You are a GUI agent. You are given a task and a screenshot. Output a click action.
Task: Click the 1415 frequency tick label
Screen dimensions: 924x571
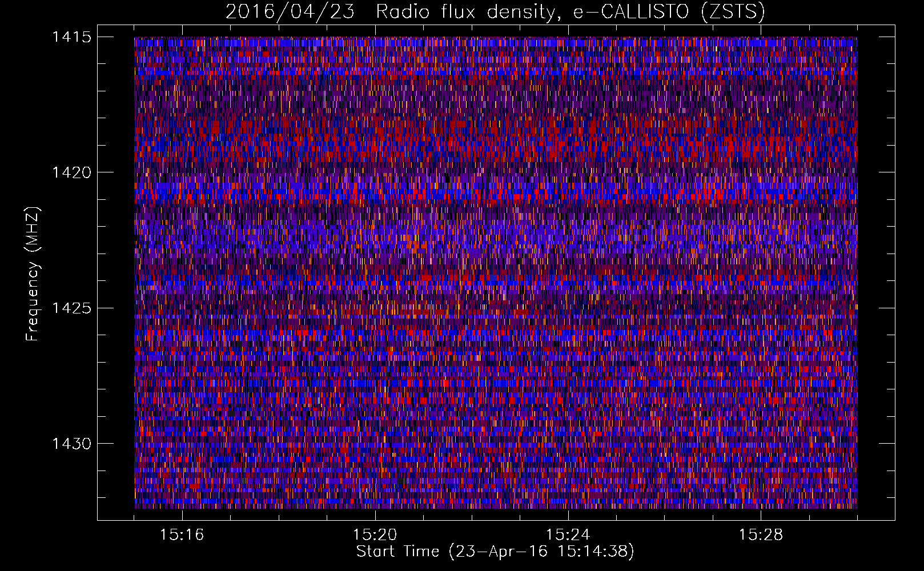click(72, 37)
